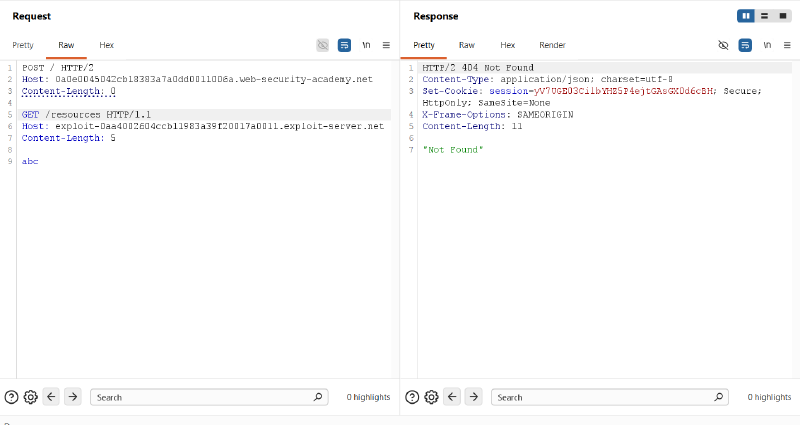Select combined tabbed layout view icon

click(783, 16)
